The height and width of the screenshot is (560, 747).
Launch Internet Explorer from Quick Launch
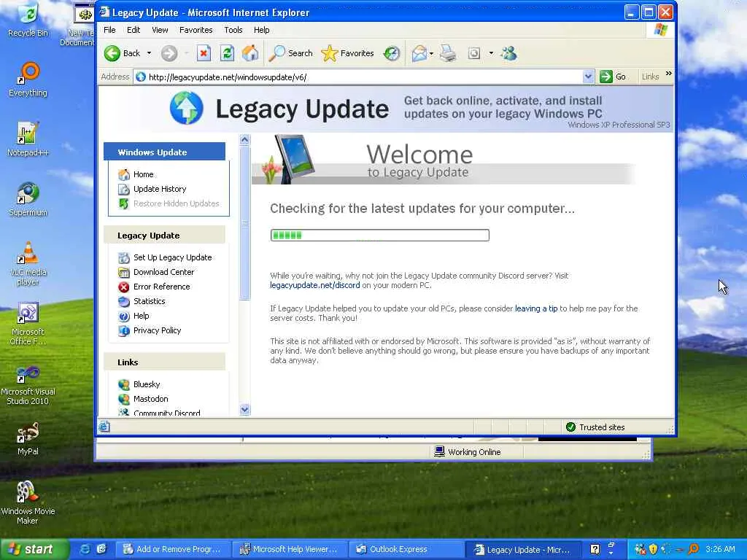point(85,549)
